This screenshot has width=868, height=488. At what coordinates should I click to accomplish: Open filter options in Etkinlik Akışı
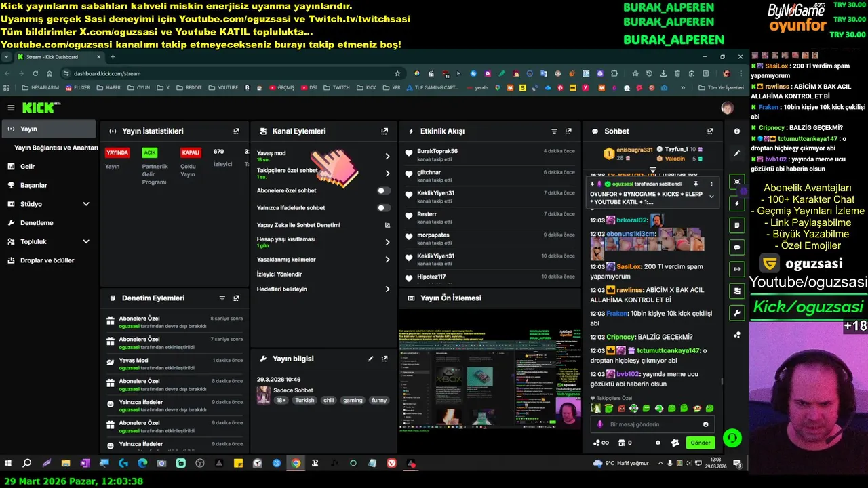click(554, 131)
